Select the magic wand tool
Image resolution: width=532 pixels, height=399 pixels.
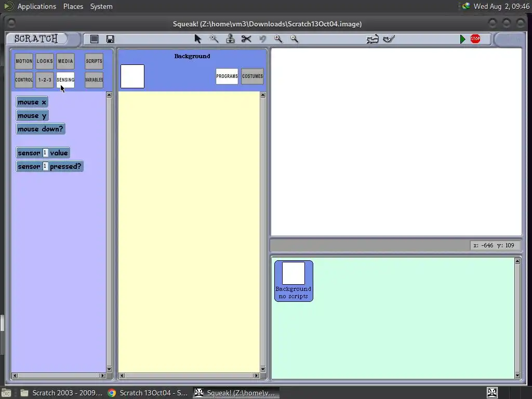pyautogui.click(x=214, y=39)
